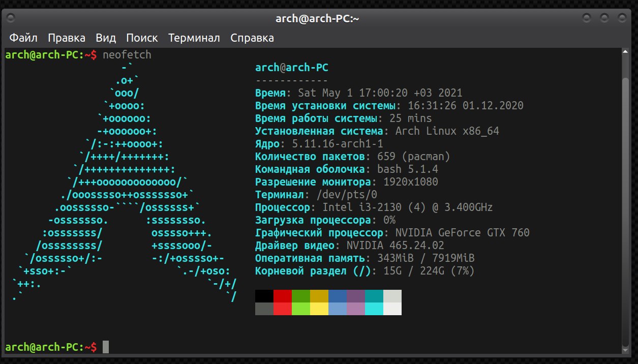Click the memory value 343MiB / 7919MiB
638x364 pixels.
coord(426,258)
